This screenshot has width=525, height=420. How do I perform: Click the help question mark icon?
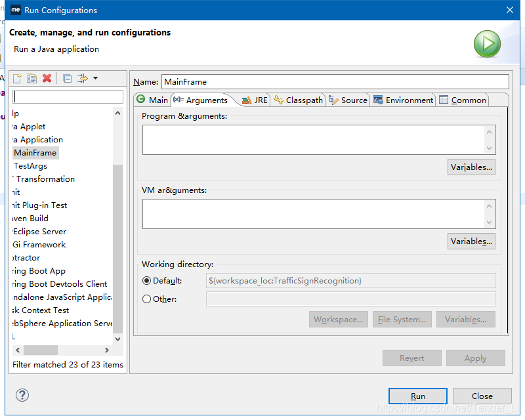22,395
